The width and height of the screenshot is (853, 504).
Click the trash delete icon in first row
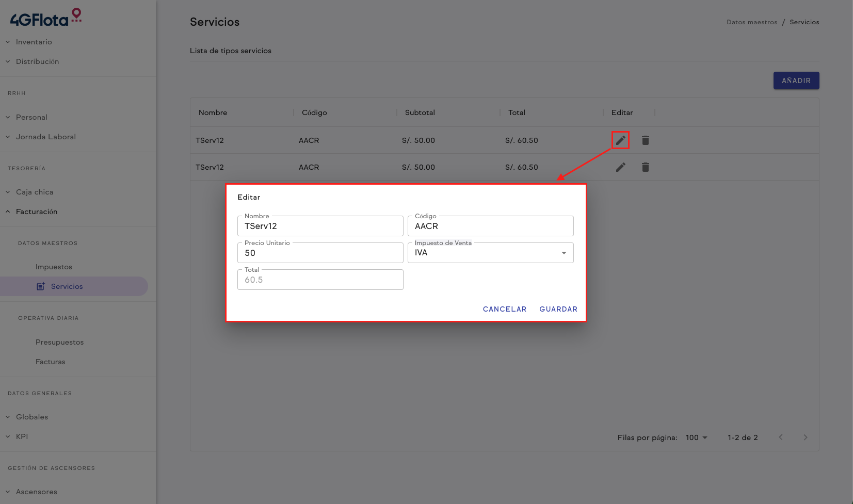[645, 140]
